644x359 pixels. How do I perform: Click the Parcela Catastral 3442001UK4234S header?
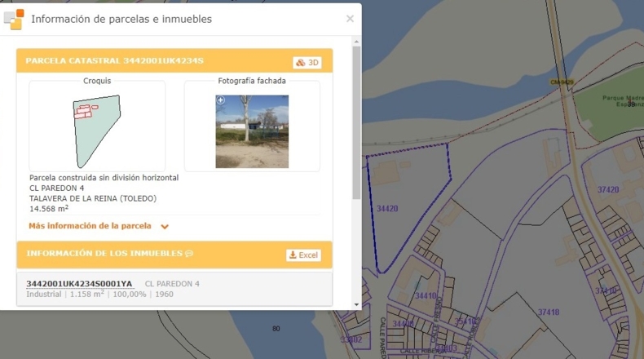coord(115,61)
